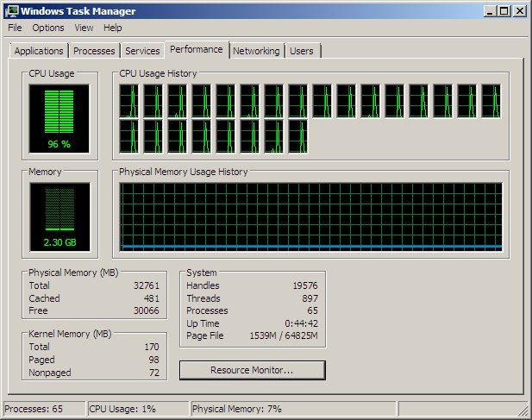Click the System Processes value 65

click(x=312, y=310)
